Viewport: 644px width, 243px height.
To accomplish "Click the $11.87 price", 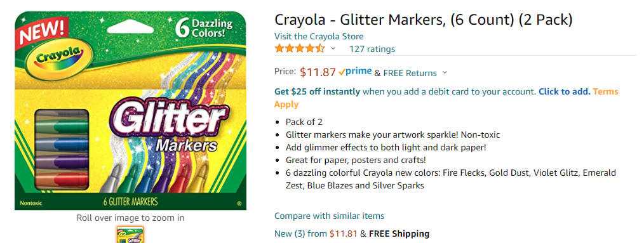I will 318,72.
